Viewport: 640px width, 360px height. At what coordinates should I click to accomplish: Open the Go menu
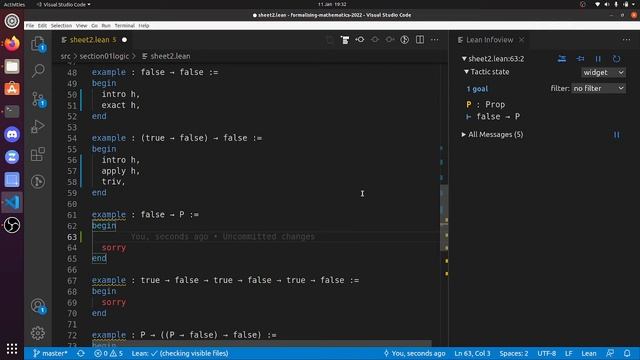[x=94, y=25]
